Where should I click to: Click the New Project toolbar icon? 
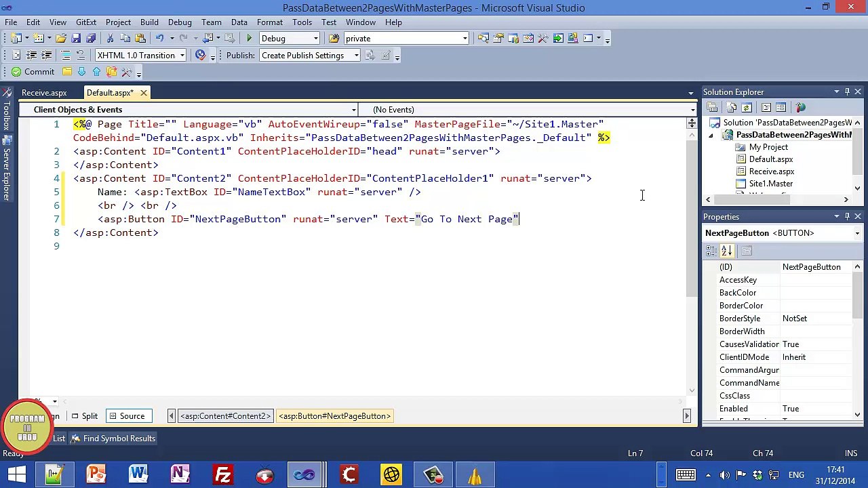(17, 39)
